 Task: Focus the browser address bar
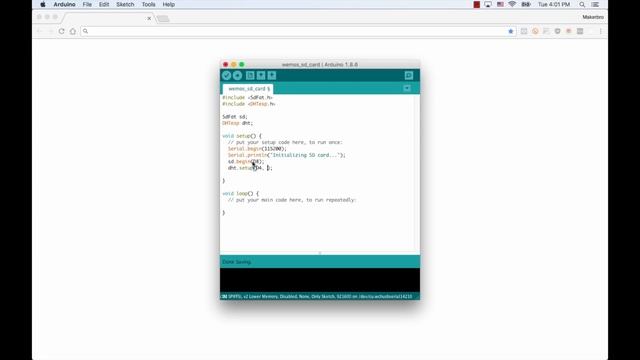tap(298, 31)
